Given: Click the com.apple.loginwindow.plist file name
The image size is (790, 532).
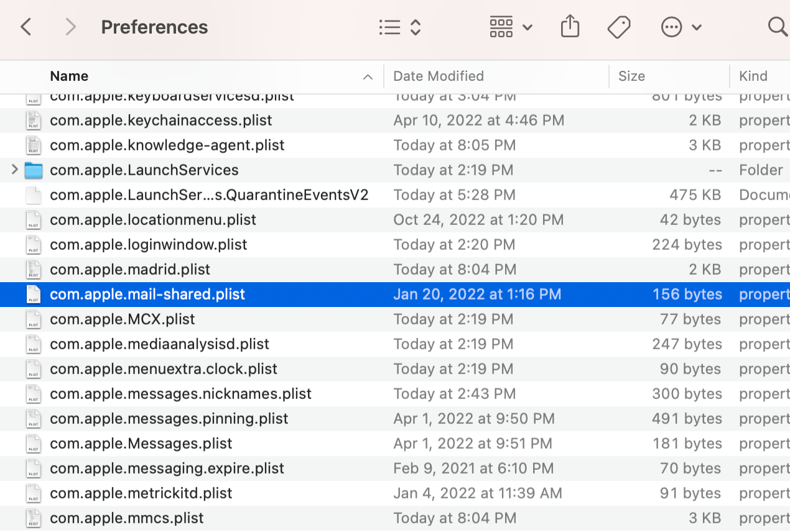Looking at the screenshot, I should pyautogui.click(x=149, y=244).
